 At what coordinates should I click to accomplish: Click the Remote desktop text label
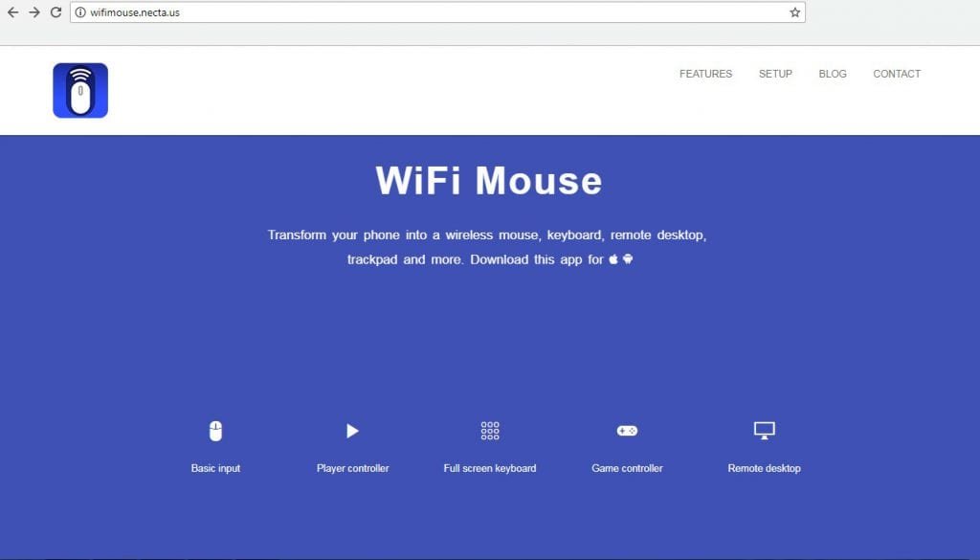coord(764,468)
